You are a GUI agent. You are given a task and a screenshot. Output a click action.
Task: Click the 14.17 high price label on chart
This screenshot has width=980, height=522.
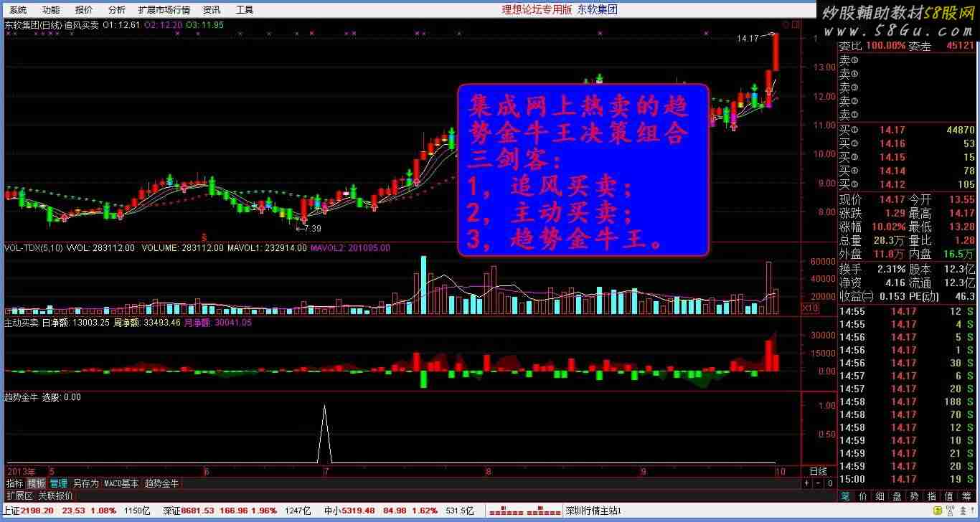click(x=748, y=38)
